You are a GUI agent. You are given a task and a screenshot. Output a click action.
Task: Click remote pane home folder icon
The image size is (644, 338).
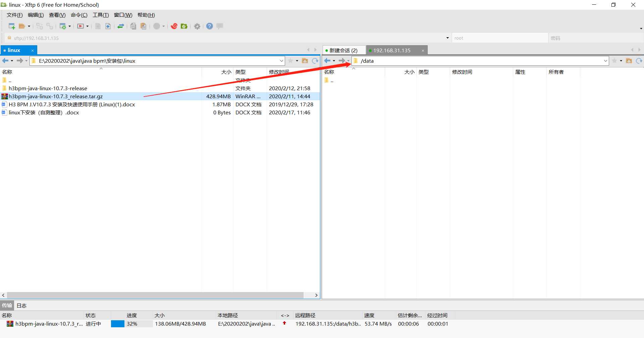tap(629, 61)
